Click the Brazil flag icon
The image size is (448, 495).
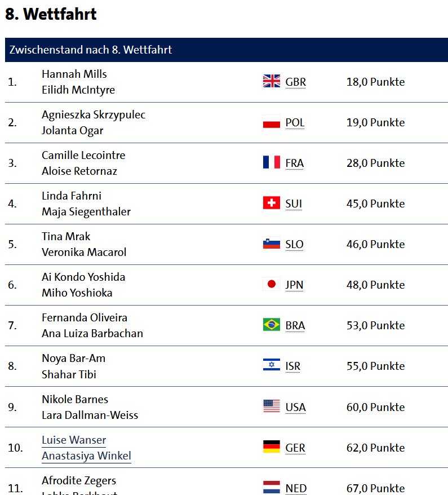coord(271,325)
